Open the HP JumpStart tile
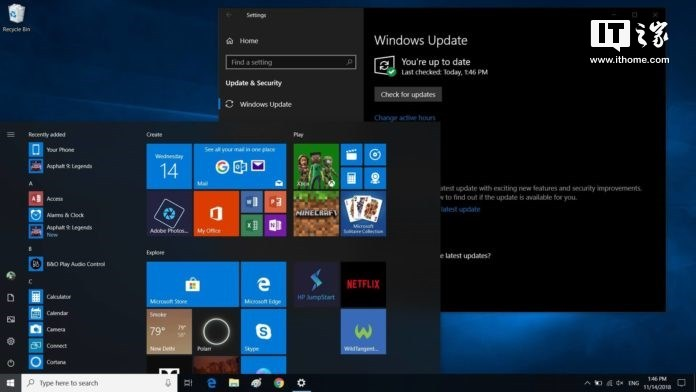The width and height of the screenshot is (696, 392). 316,284
